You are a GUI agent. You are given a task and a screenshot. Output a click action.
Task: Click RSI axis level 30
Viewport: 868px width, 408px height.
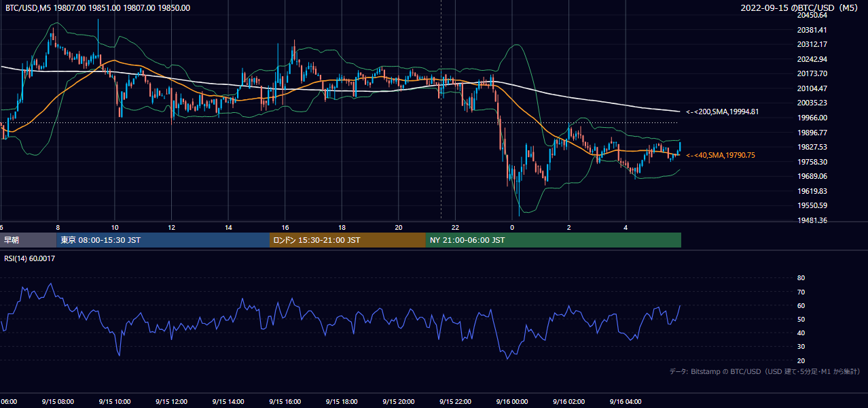click(801, 347)
